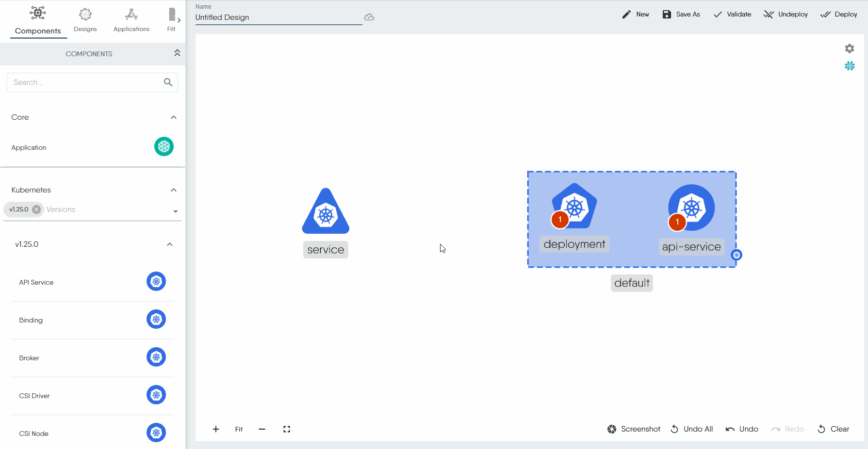Open the Versions dropdown arrow
The image size is (868, 449).
[x=176, y=211]
